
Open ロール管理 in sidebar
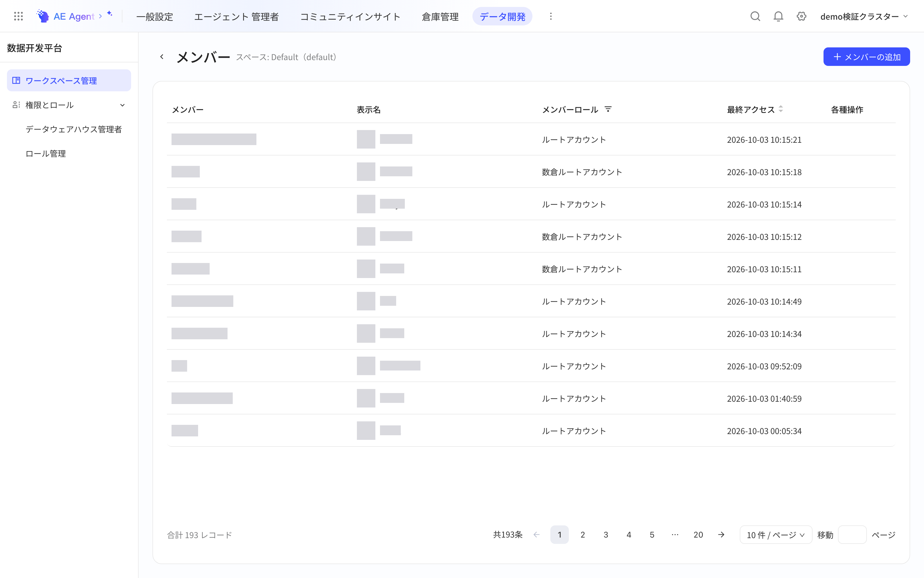[x=45, y=153]
